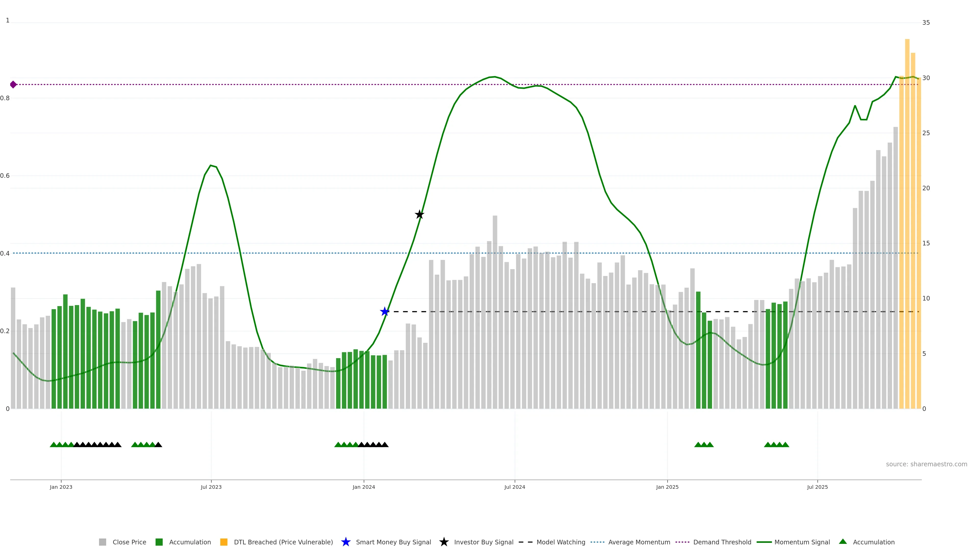980x551 pixels.
Task: Click the purple Demand Threshold diamond marker
Action: 13,84
